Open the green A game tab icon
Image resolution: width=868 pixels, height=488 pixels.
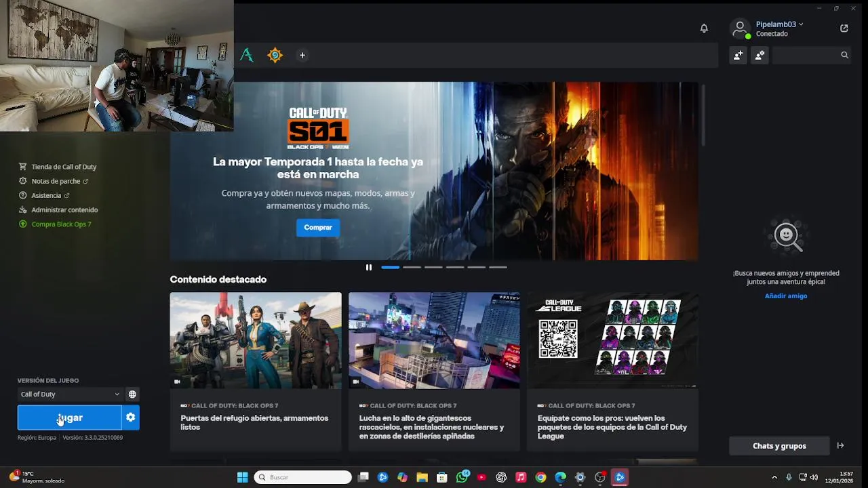[x=246, y=55]
